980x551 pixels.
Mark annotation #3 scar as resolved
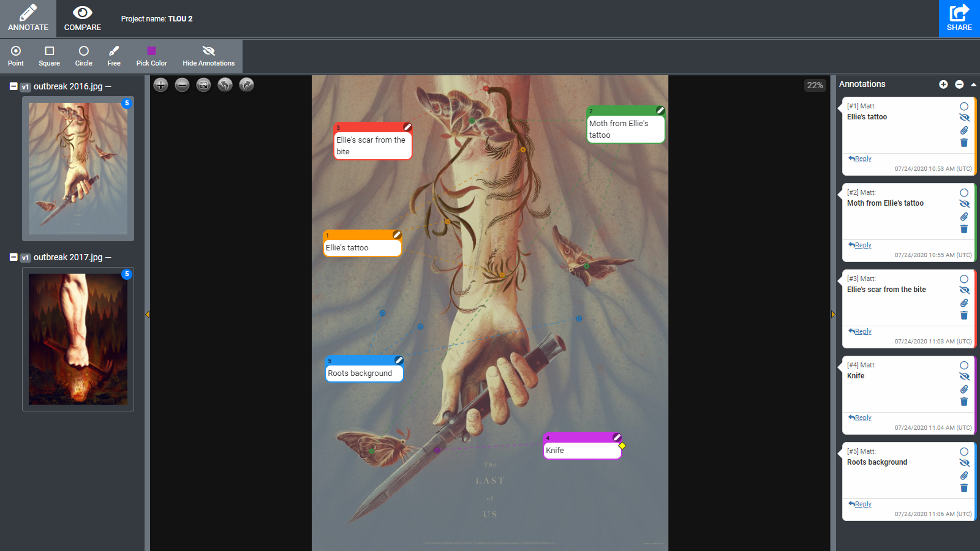(964, 279)
